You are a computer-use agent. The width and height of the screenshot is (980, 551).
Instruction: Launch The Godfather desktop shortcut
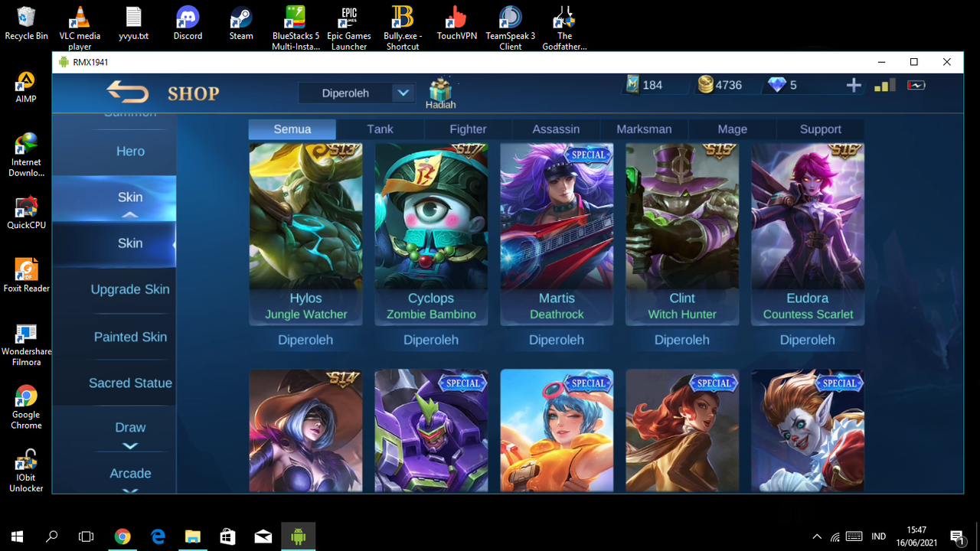pos(564,28)
